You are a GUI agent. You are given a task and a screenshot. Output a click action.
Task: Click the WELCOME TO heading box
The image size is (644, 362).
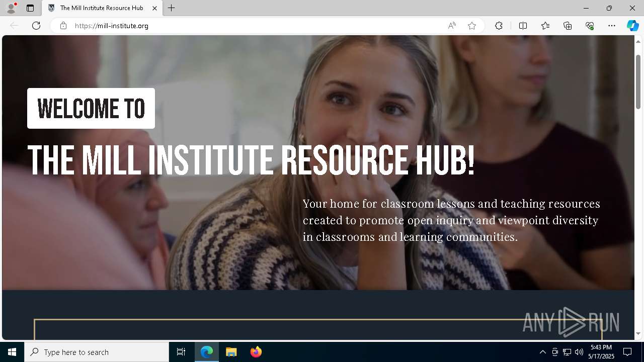click(x=91, y=109)
